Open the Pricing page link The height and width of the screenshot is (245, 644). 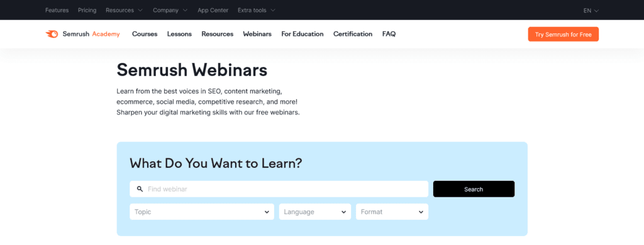click(87, 10)
